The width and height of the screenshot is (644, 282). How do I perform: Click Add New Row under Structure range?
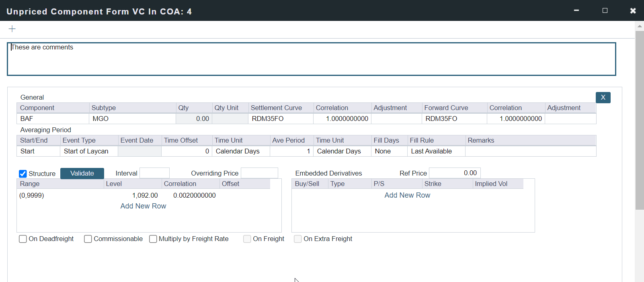tap(143, 206)
